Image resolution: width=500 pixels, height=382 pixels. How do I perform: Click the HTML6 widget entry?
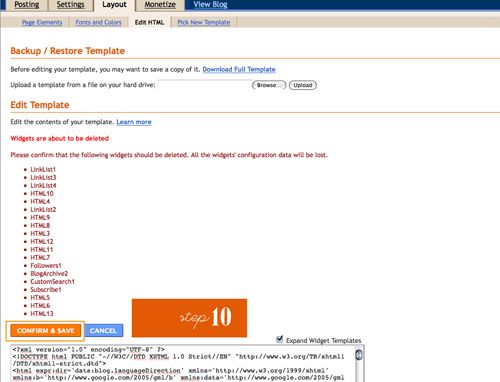point(40,305)
